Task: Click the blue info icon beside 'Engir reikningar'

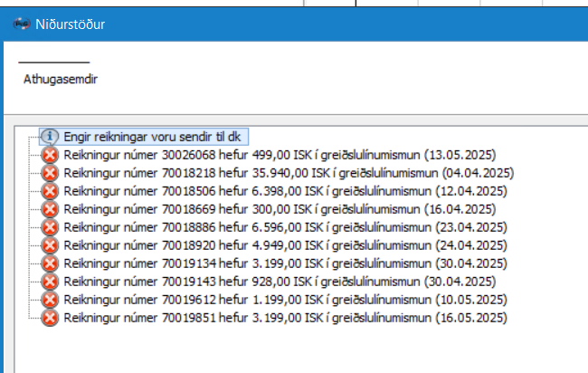Action: [50, 135]
